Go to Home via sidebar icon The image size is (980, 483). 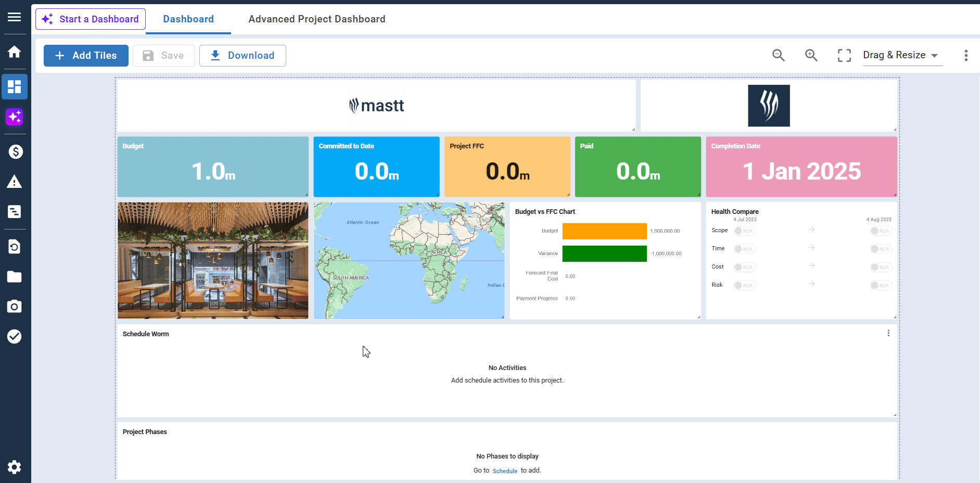pyautogui.click(x=15, y=52)
